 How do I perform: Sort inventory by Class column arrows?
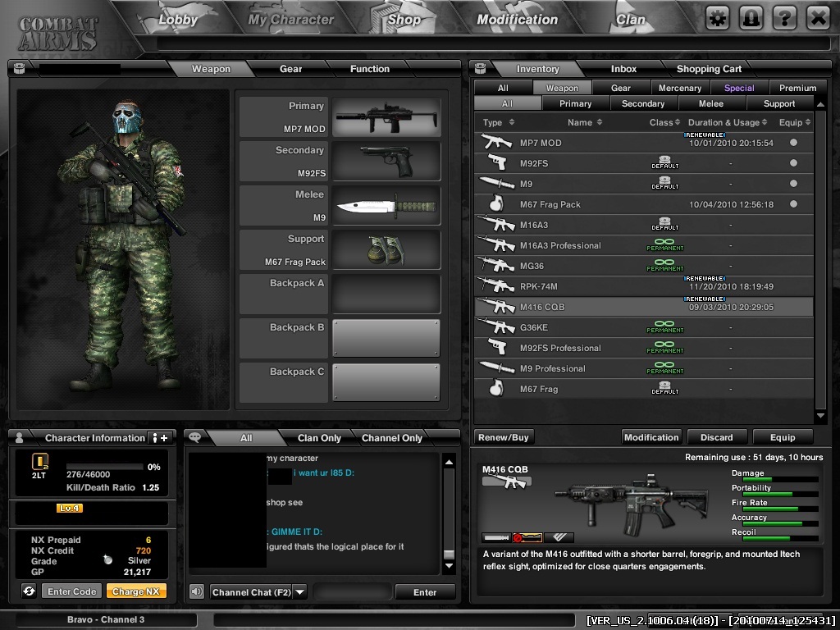click(678, 122)
